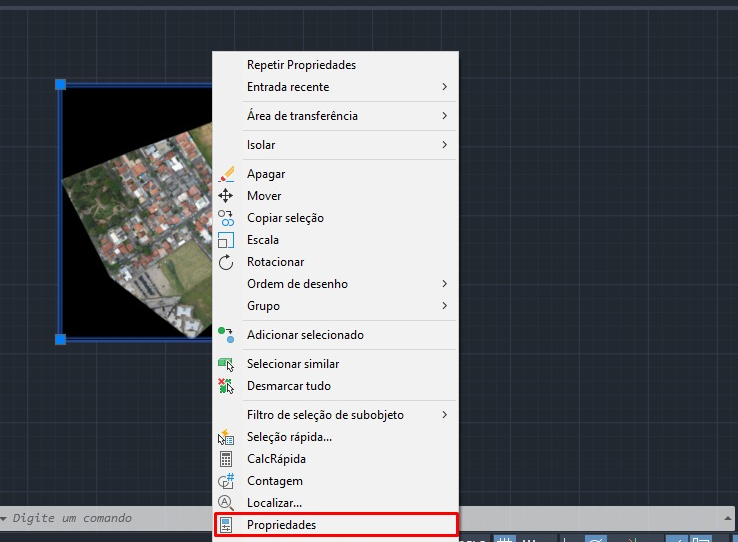Choose the Escala scale icon
This screenshot has width=738, height=542.
point(226,240)
